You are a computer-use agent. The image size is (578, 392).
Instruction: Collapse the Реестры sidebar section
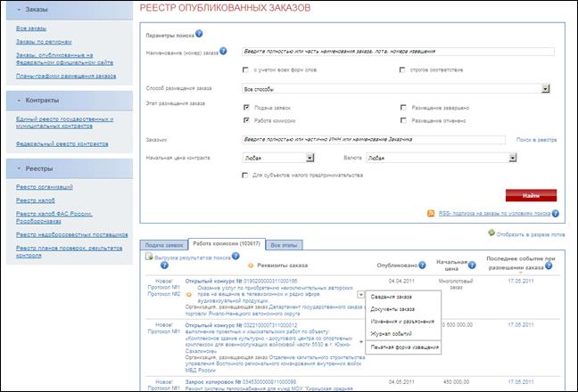click(x=19, y=168)
